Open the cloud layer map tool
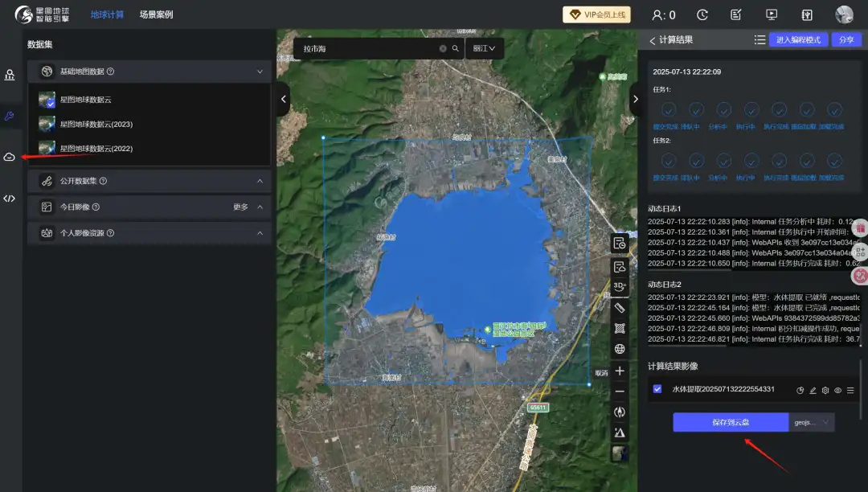The width and height of the screenshot is (868, 492). coord(620,267)
